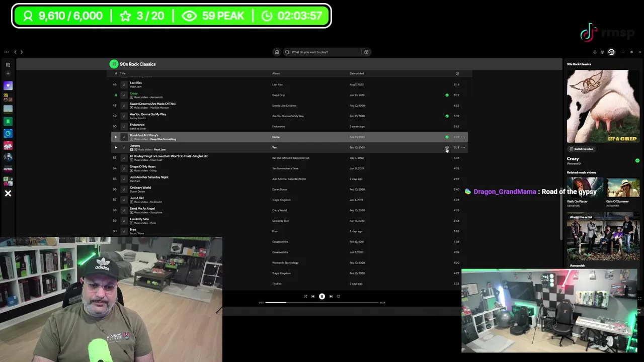Pause playback in the bottom player
This screenshot has width=644, height=362.
322,297
